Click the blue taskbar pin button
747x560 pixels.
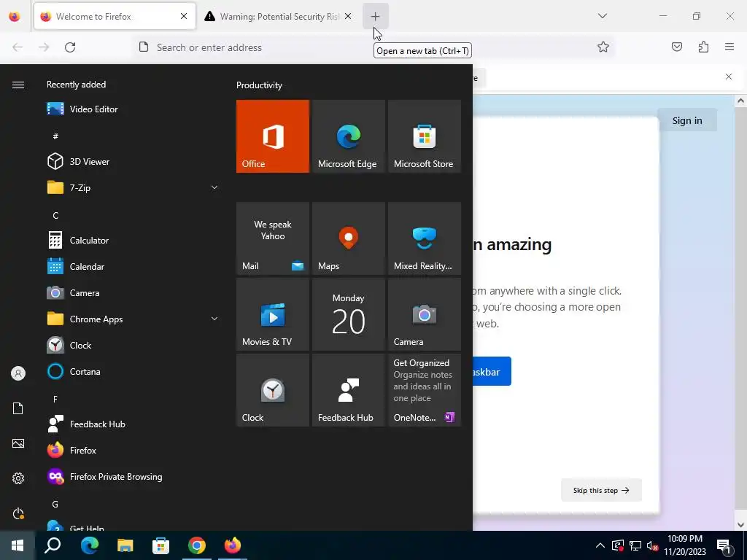click(x=492, y=371)
